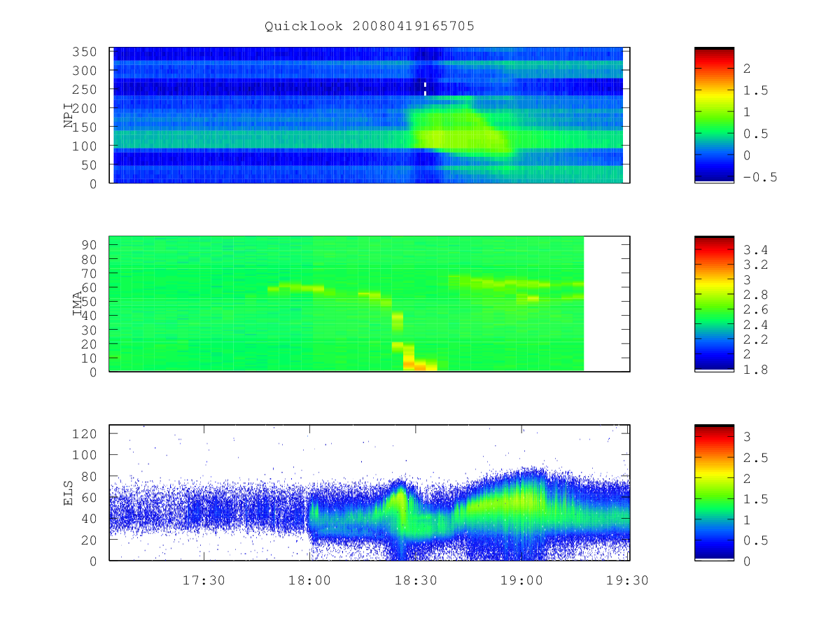The width and height of the screenshot is (840, 630).
Task: Click the IMA spectrogram panel
Action: (x=370, y=304)
